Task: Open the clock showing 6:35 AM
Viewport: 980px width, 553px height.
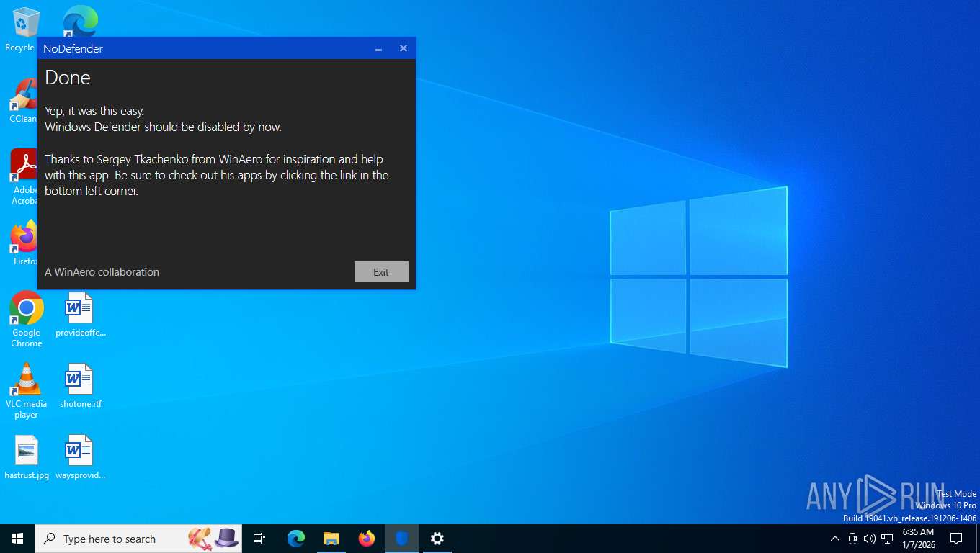Action: pyautogui.click(x=918, y=538)
